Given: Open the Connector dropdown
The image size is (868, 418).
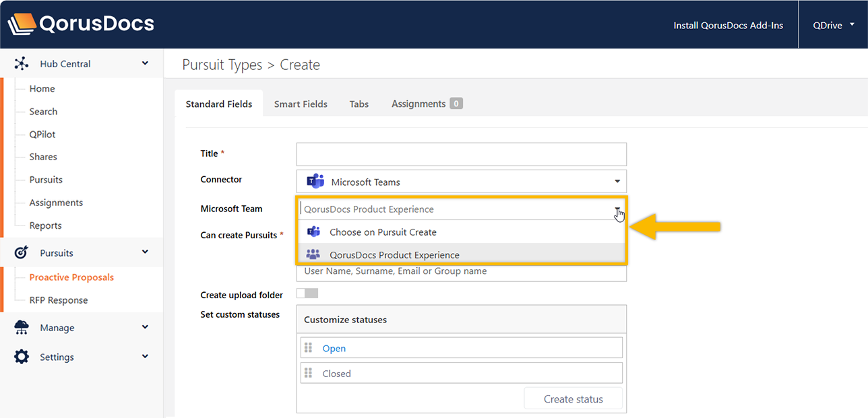Looking at the screenshot, I should point(617,182).
